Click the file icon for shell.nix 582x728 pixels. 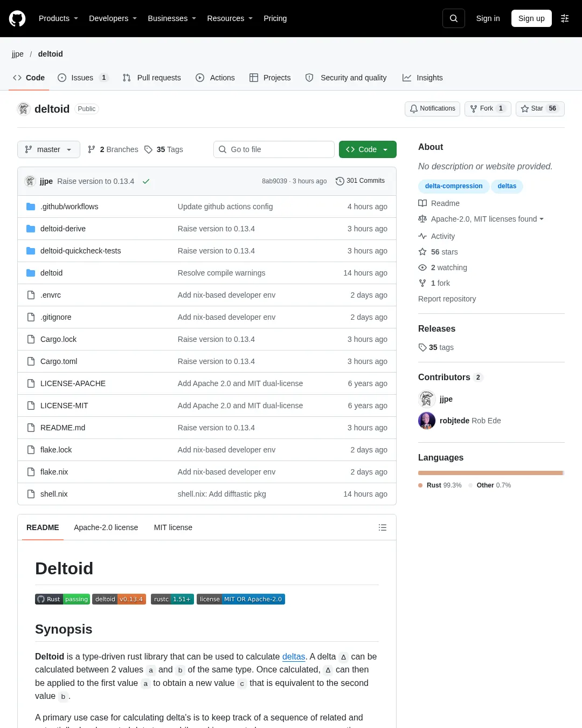(x=31, y=494)
